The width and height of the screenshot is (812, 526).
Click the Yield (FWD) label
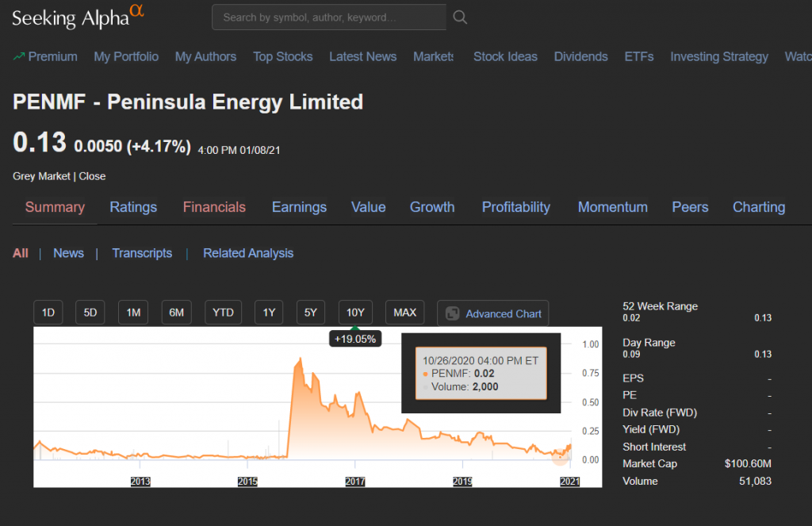(651, 430)
